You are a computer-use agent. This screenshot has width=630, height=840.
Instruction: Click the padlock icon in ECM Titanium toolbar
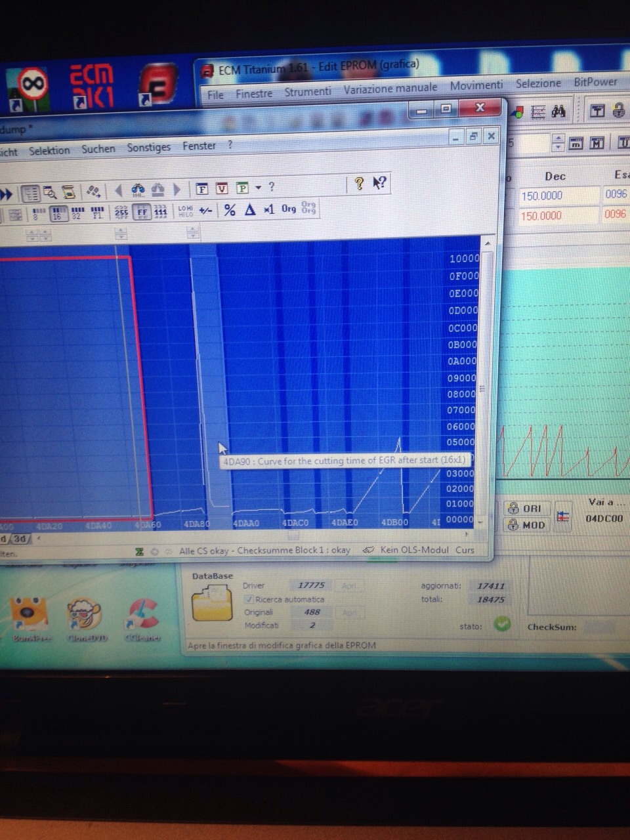tap(618, 110)
